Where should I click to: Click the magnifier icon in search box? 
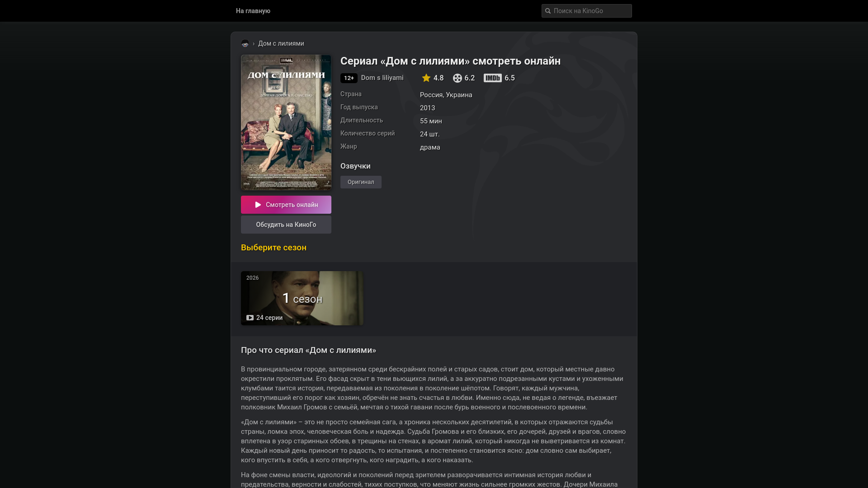click(548, 11)
